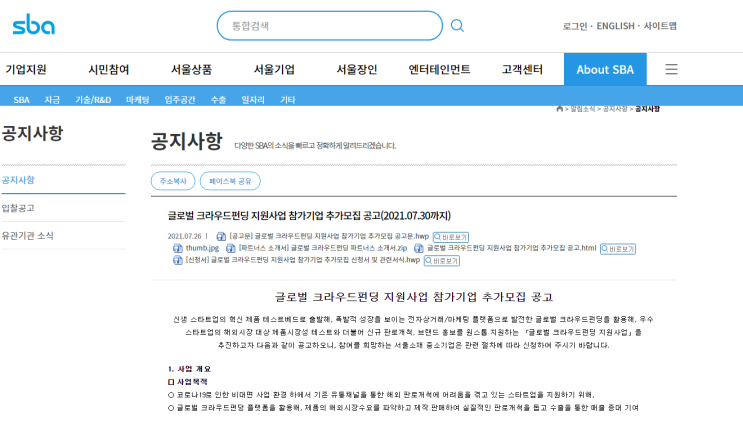
Task: Click the 통합검색 search field
Action: (x=329, y=26)
